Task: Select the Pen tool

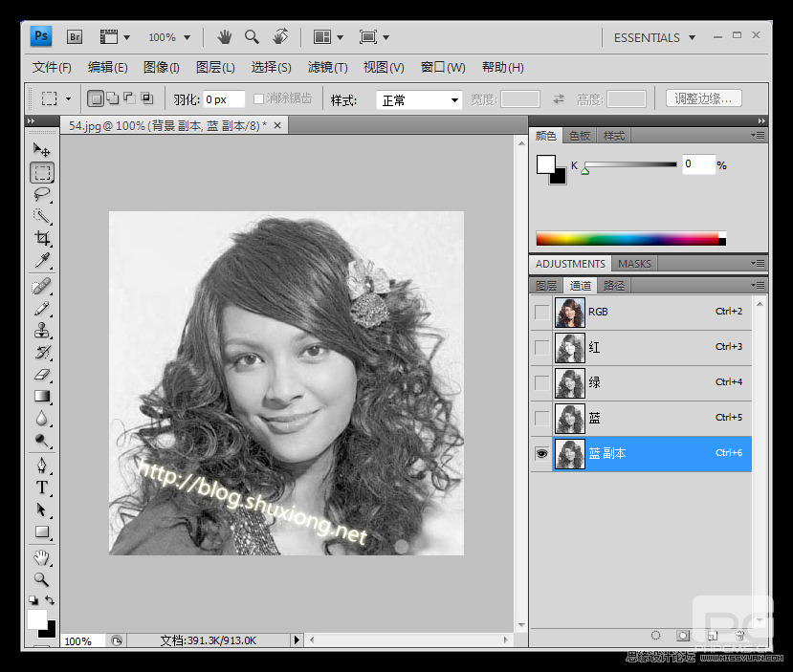Action: (x=42, y=466)
